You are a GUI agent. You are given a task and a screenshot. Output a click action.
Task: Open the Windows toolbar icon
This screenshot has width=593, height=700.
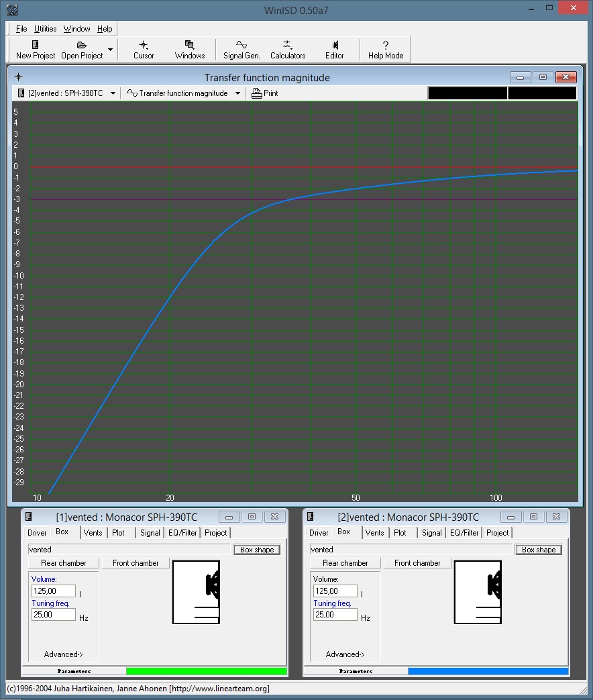(x=190, y=45)
